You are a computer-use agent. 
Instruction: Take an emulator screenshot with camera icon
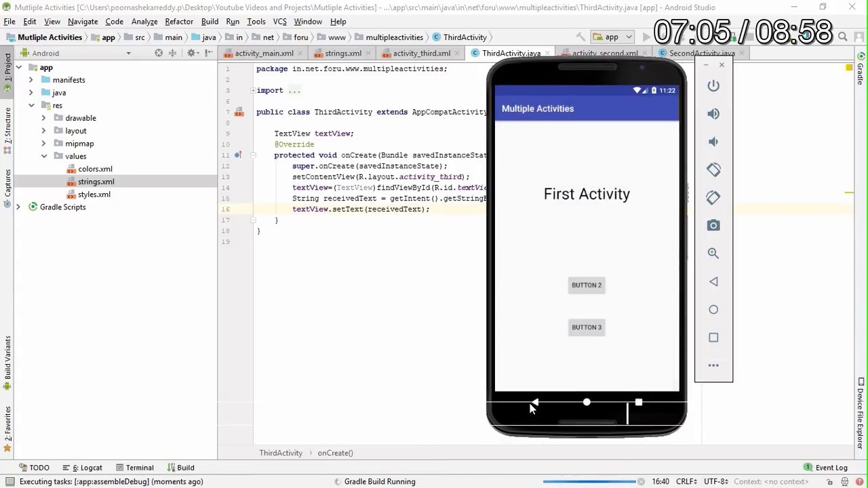click(x=713, y=225)
